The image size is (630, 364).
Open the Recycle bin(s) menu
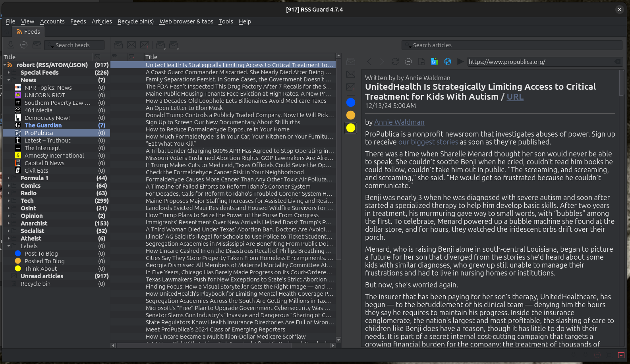(135, 21)
